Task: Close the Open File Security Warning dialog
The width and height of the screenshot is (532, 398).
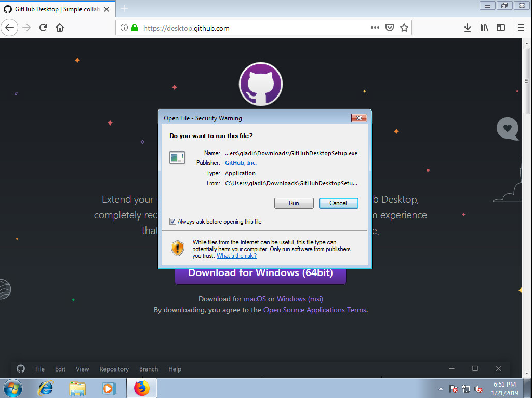Action: [x=359, y=118]
